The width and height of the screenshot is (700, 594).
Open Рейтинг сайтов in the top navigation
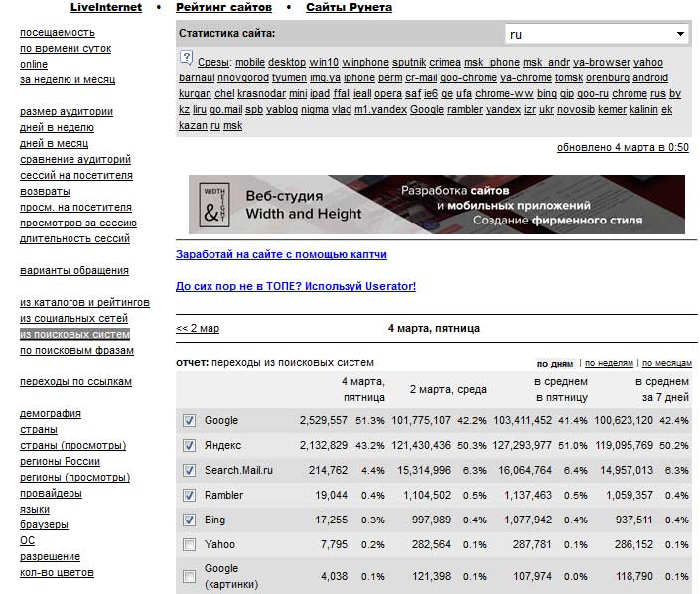223,7
